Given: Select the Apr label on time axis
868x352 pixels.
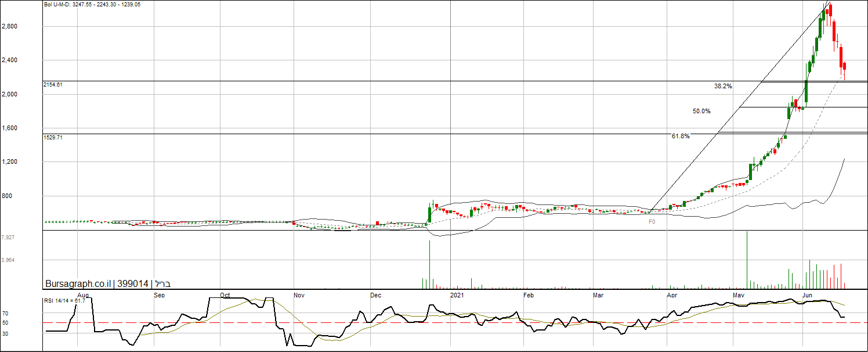Looking at the screenshot, I should click(x=672, y=295).
